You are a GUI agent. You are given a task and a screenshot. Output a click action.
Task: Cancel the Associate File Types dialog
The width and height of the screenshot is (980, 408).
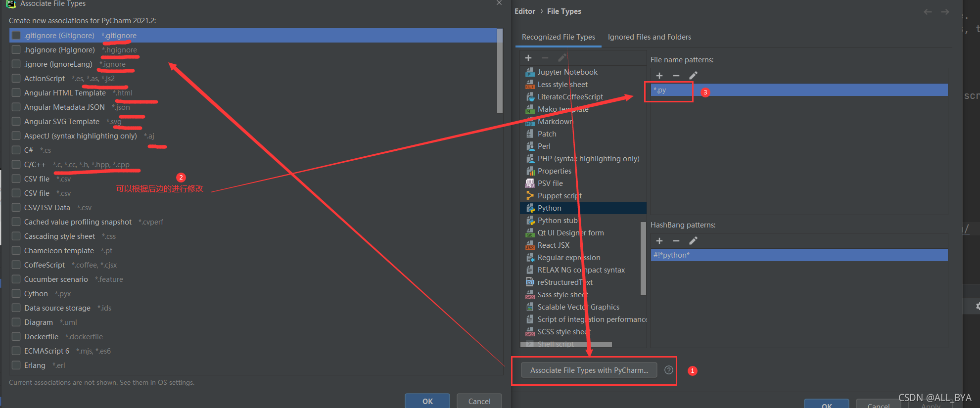[x=479, y=401]
